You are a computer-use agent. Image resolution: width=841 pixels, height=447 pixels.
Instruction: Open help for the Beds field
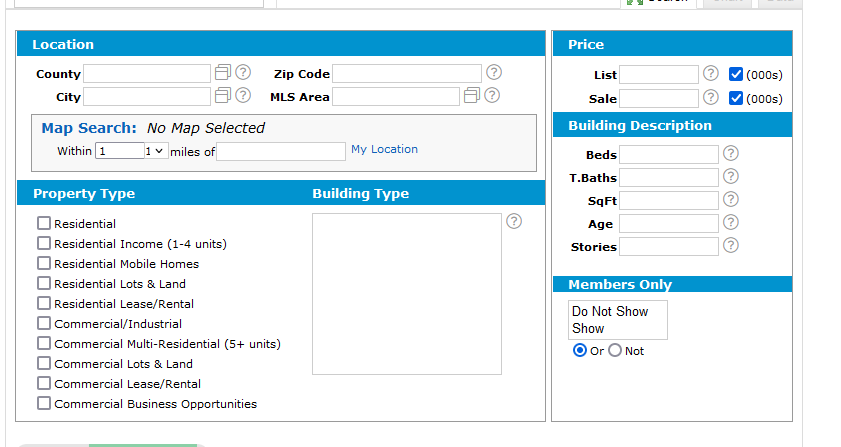click(x=731, y=153)
